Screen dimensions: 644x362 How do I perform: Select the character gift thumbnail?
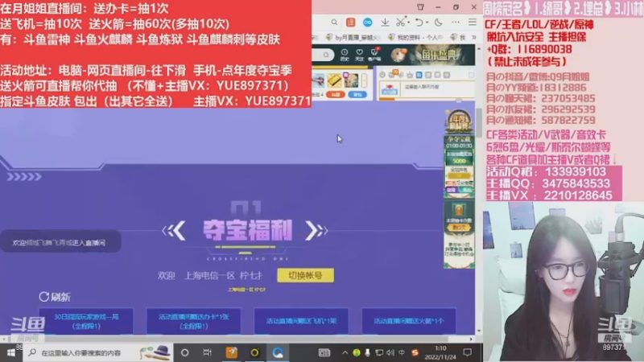coord(351,80)
